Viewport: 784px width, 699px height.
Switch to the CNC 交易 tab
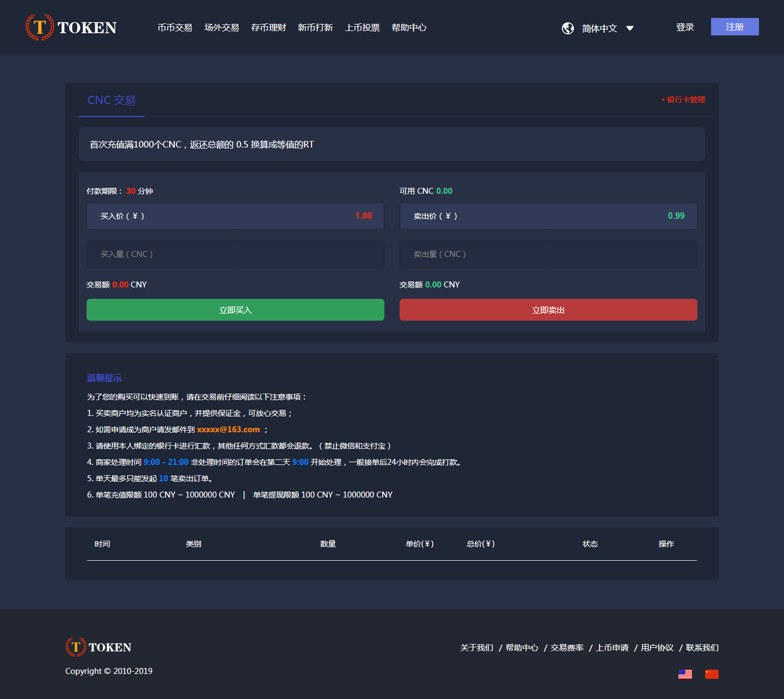point(111,100)
